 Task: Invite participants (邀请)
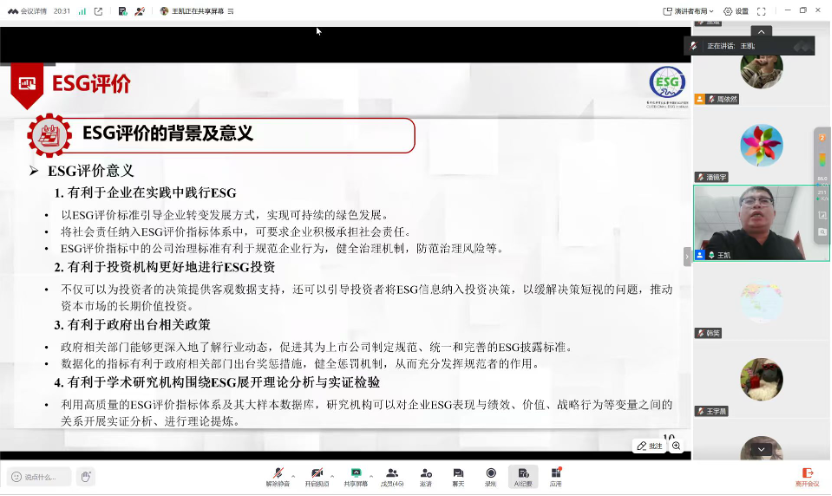point(426,477)
